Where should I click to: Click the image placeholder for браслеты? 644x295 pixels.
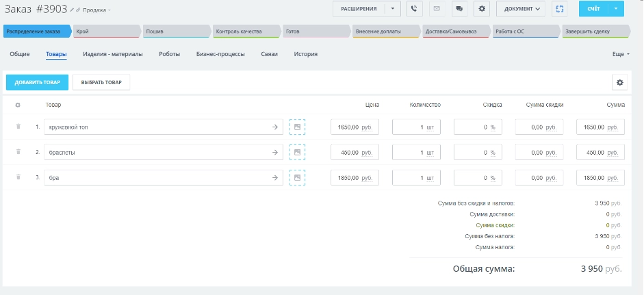(x=297, y=153)
